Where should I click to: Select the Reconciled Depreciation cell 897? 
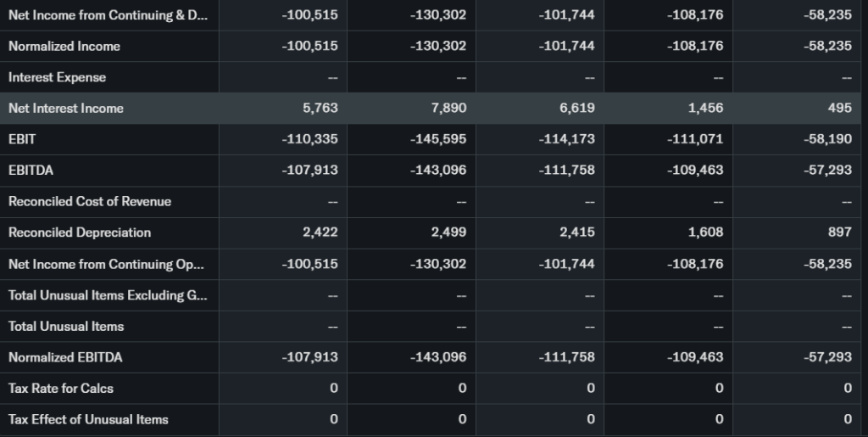point(839,233)
